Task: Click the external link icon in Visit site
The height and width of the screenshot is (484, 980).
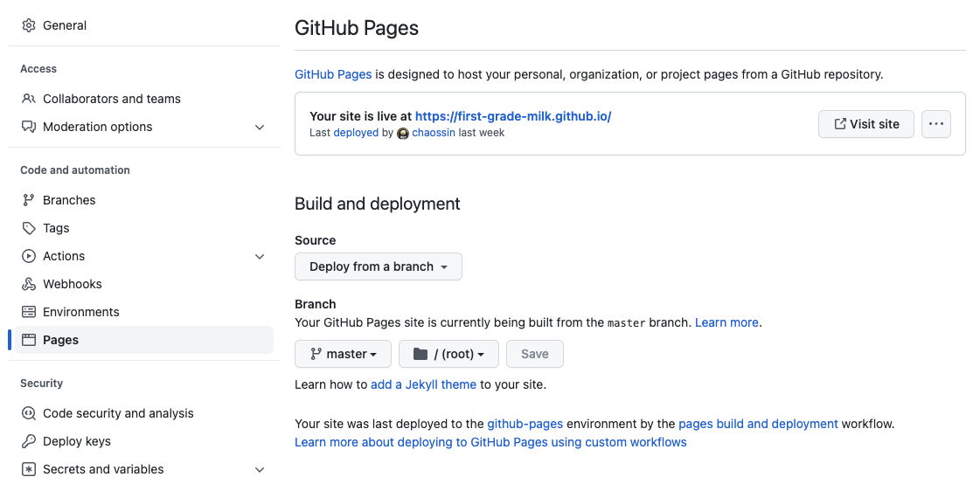Action: pyautogui.click(x=841, y=124)
